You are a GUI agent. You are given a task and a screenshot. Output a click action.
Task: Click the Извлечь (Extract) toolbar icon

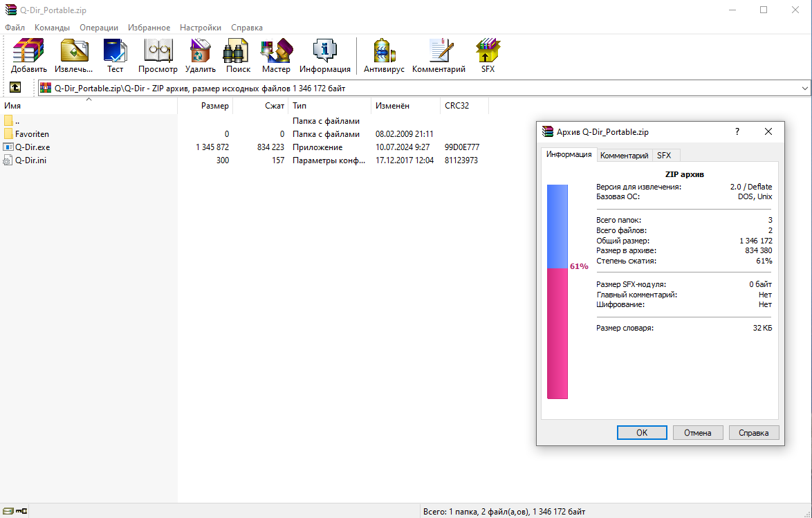74,50
